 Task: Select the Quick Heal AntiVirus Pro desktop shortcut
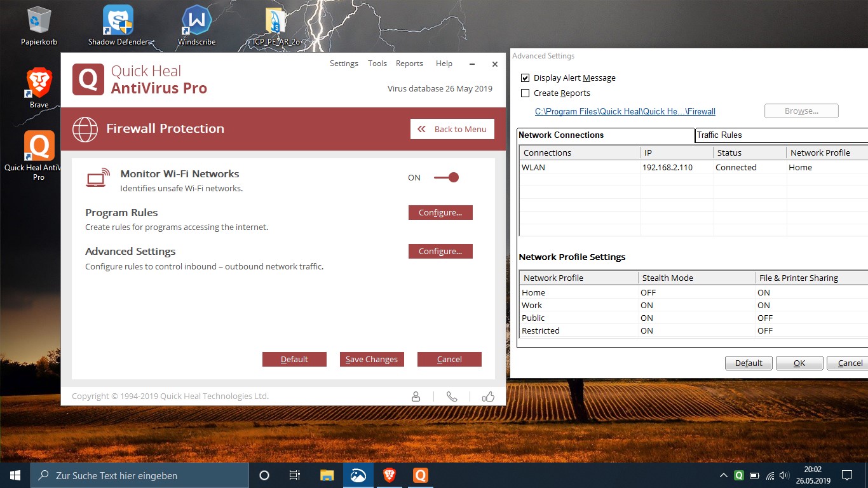coord(39,156)
